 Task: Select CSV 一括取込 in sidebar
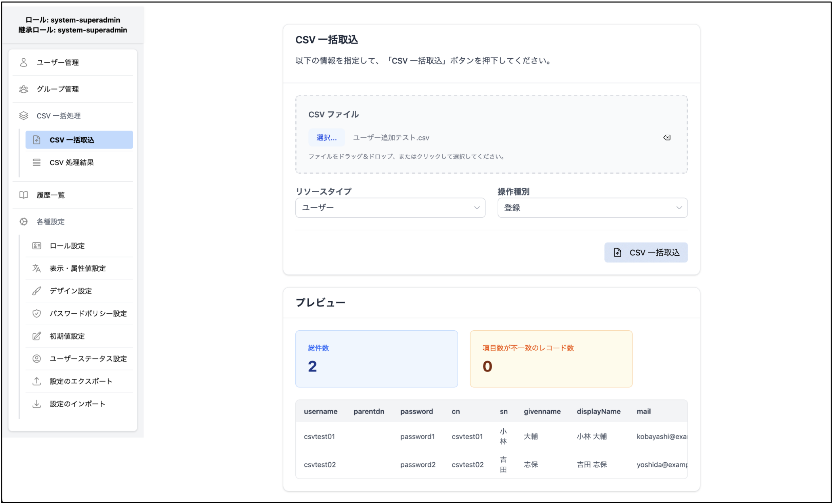[79, 140]
